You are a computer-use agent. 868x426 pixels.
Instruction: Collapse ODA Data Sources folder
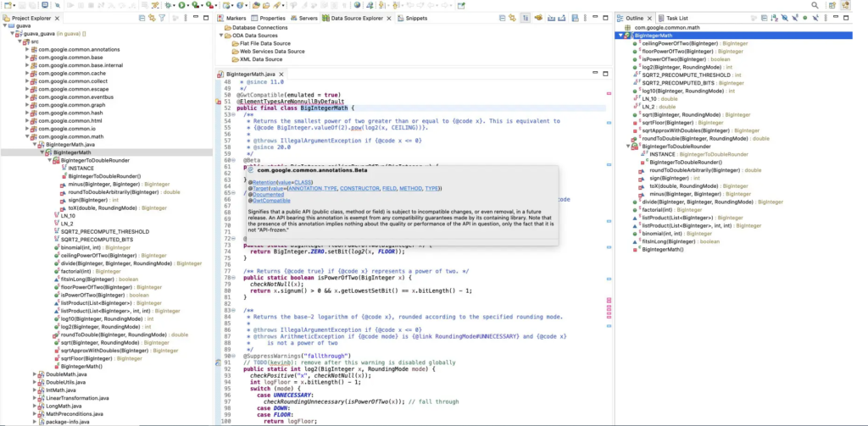[x=220, y=36]
